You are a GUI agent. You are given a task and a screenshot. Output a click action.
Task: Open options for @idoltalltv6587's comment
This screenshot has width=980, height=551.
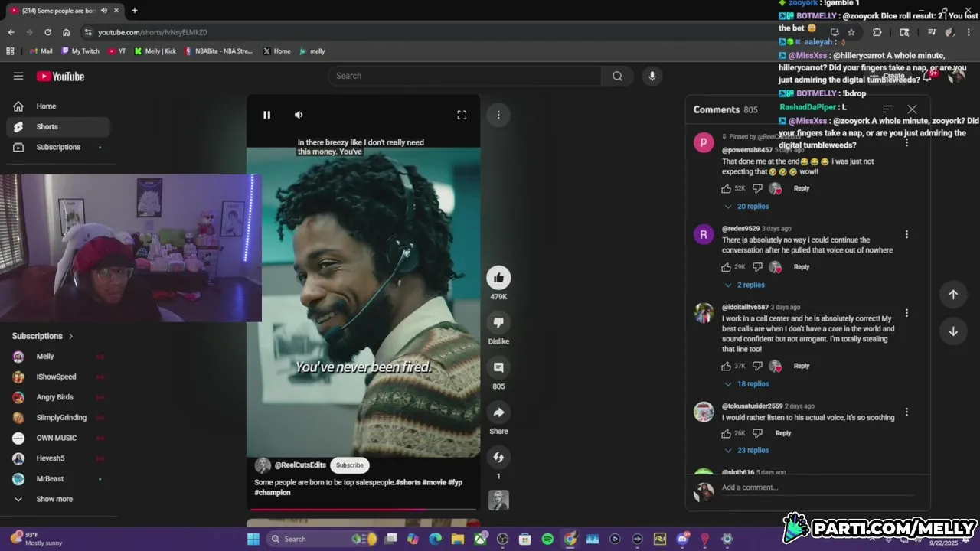[x=907, y=313]
